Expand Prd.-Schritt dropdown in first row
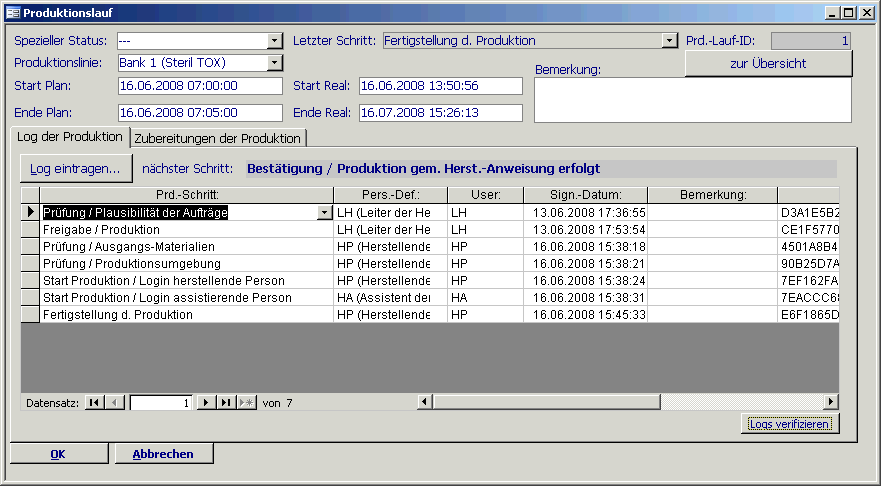The image size is (881, 486). pyautogui.click(x=324, y=212)
